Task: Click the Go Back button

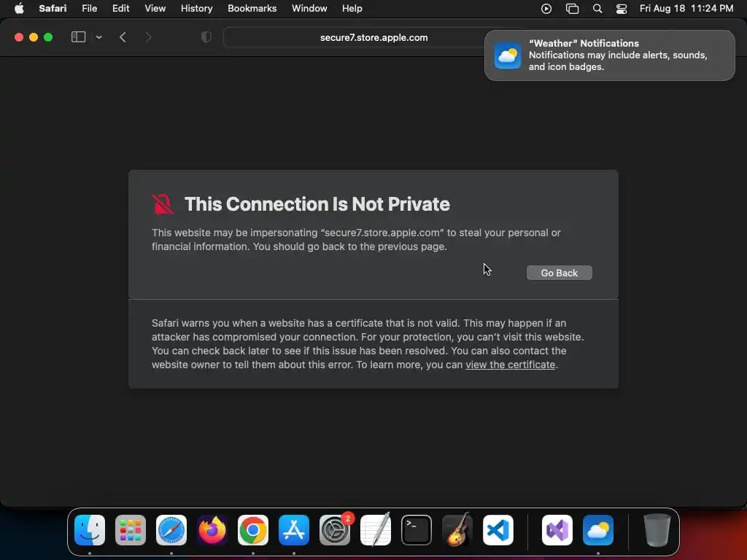Action: (x=560, y=273)
